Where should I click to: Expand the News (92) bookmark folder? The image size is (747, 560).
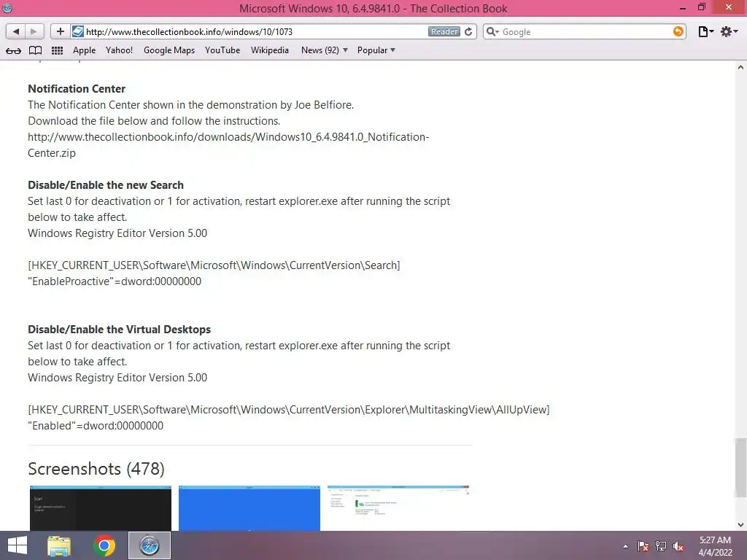(325, 50)
